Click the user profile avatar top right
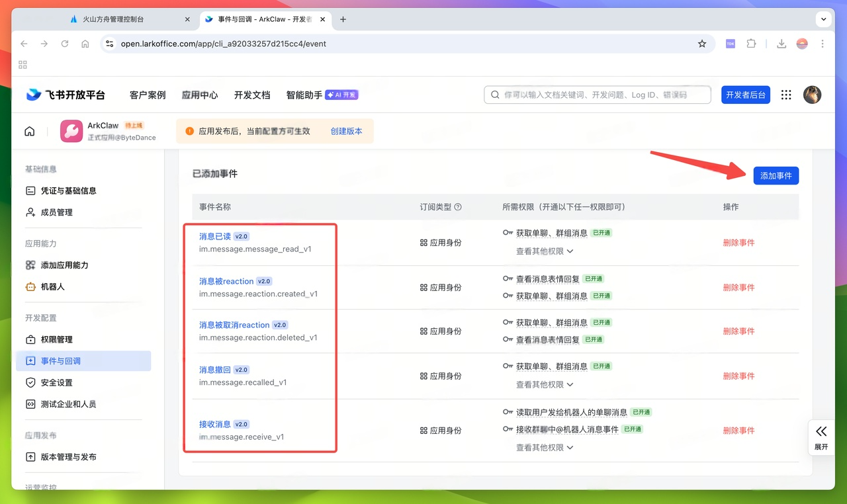 812,95
